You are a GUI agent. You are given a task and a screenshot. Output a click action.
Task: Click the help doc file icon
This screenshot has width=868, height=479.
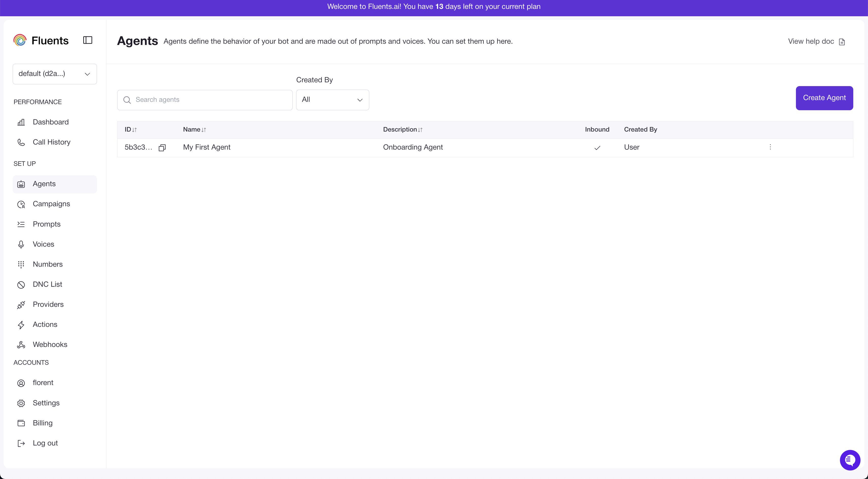coord(842,42)
